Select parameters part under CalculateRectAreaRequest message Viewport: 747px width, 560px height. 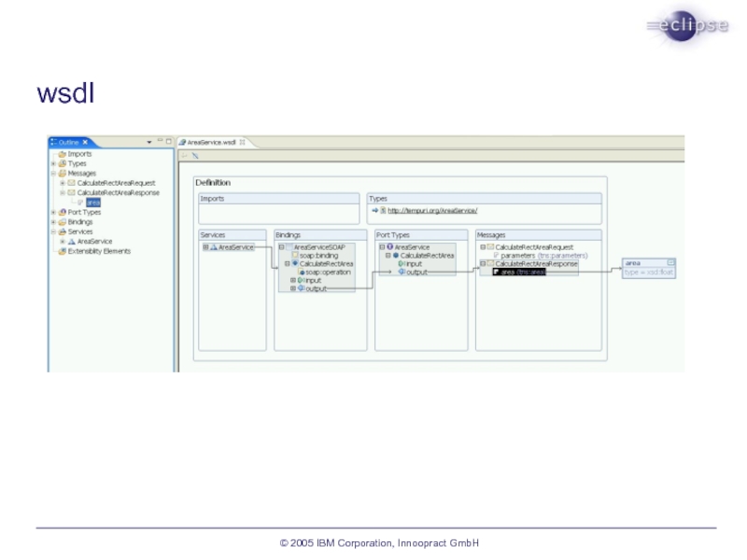[518, 255]
